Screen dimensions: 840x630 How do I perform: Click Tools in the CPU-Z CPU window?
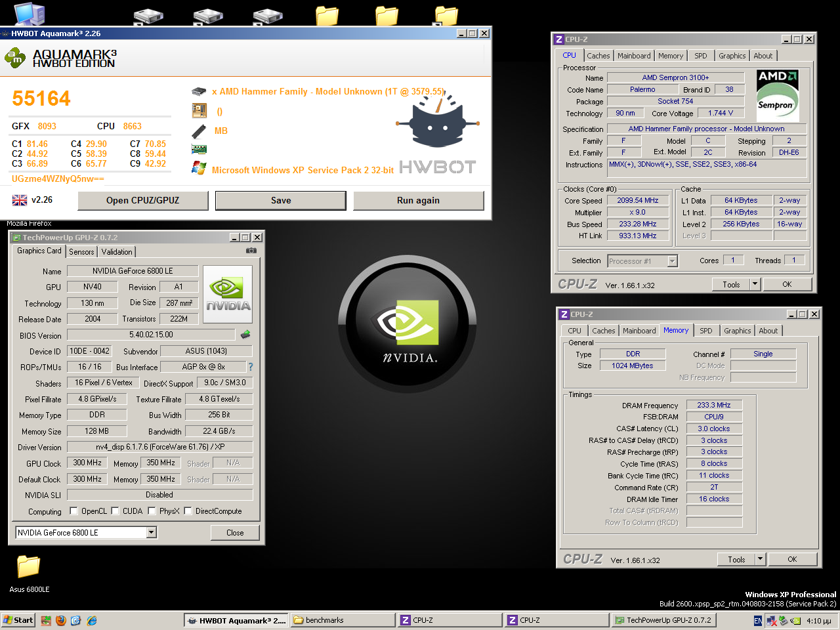(731, 284)
